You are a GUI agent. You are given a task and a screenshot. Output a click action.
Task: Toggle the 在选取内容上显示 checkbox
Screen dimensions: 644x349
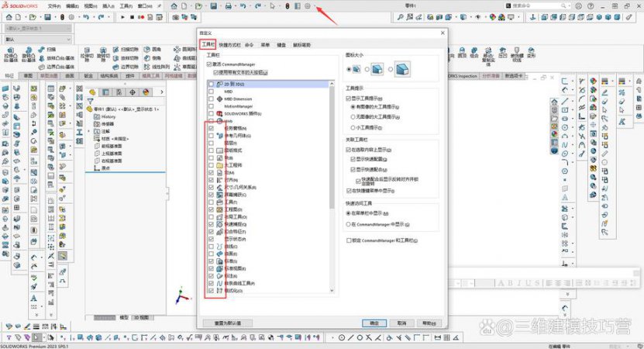pos(348,150)
